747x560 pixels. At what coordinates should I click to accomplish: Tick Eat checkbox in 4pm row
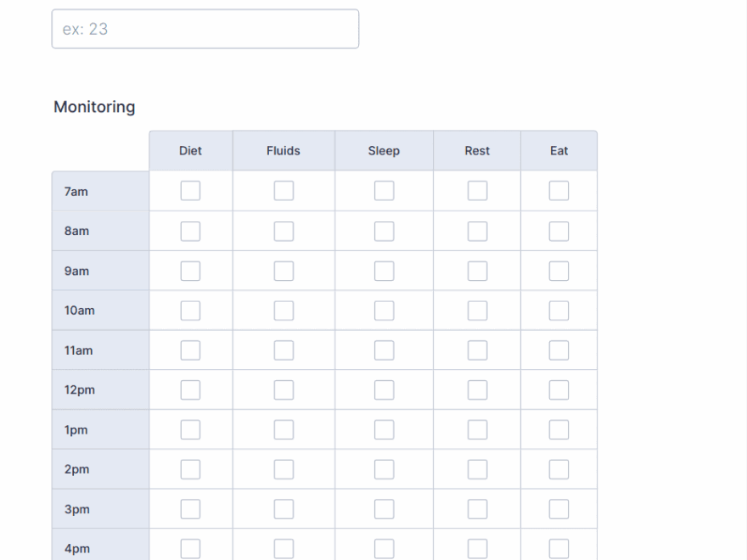[x=559, y=548]
